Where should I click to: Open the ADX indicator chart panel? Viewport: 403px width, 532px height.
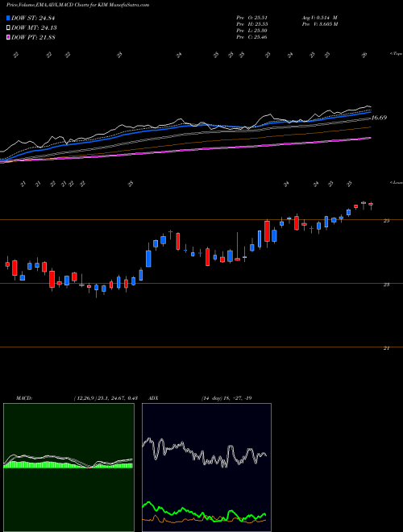[x=206, y=468]
